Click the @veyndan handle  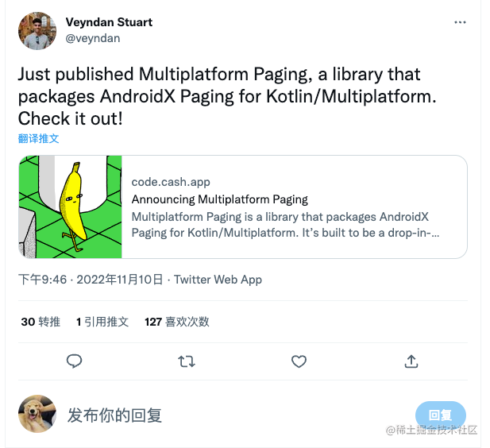click(x=93, y=38)
